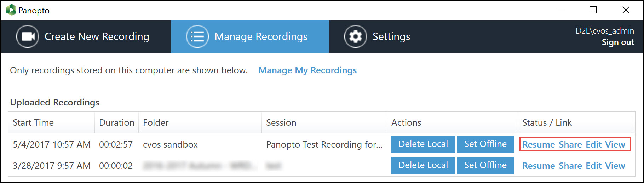Screen dimensions: 644x183
Task: Share the 3/28/2017 recording
Action: 570,166
